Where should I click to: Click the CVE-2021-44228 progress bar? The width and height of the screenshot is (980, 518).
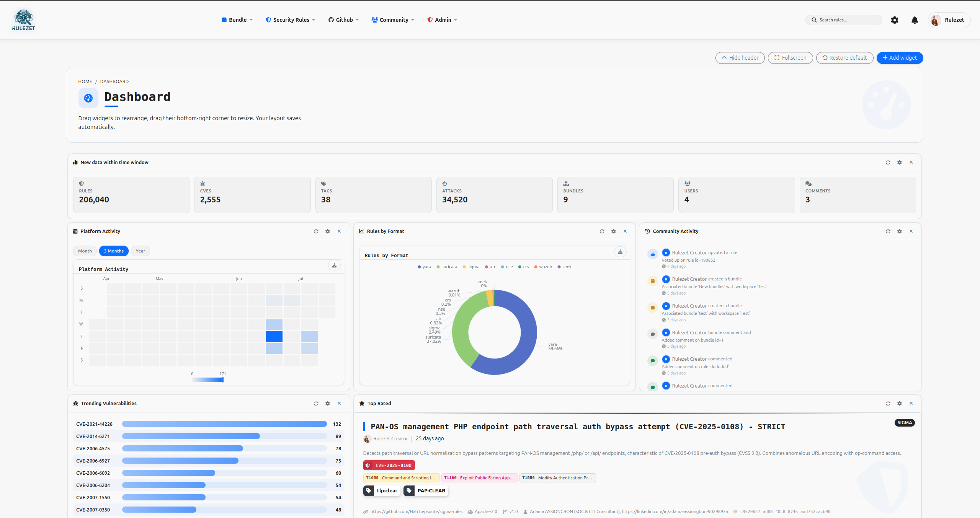point(224,424)
